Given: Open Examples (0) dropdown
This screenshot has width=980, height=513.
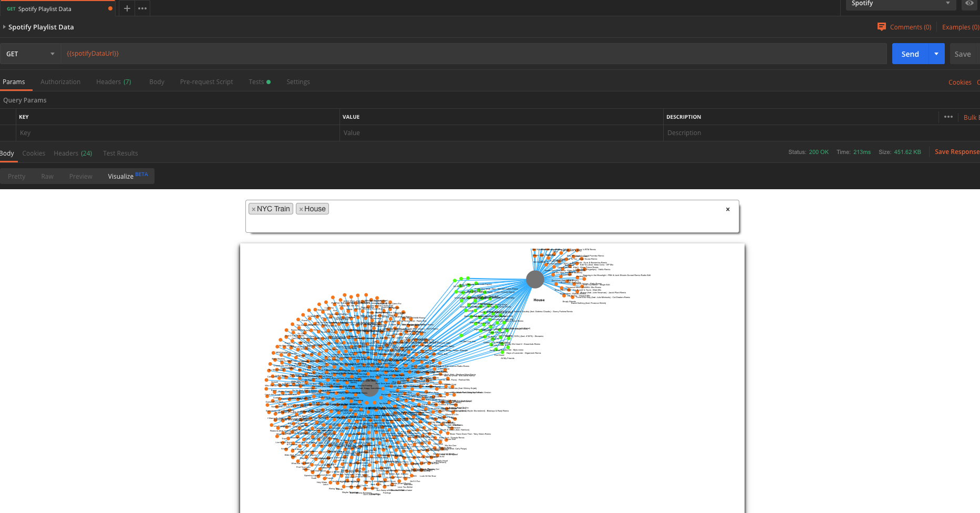Looking at the screenshot, I should [961, 27].
